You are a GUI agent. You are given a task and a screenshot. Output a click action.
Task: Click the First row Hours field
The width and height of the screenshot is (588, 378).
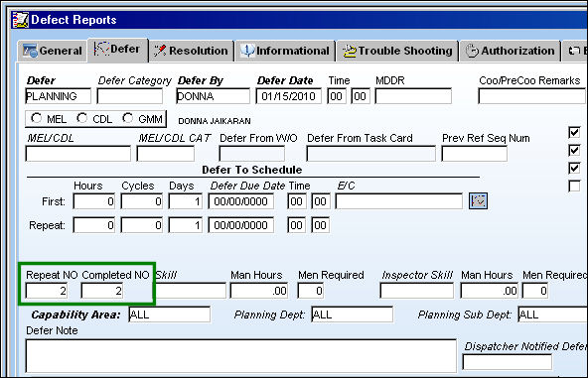94,201
